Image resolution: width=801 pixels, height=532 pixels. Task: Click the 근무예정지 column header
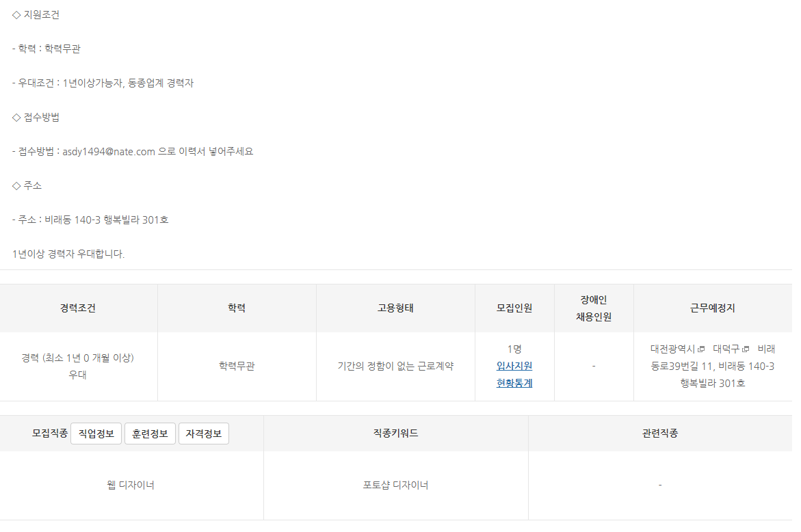(713, 308)
